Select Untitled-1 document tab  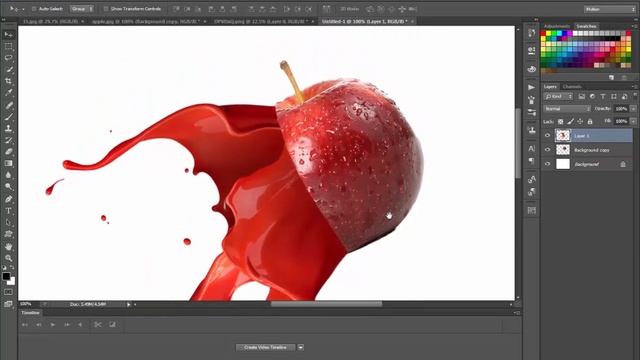(x=365, y=21)
